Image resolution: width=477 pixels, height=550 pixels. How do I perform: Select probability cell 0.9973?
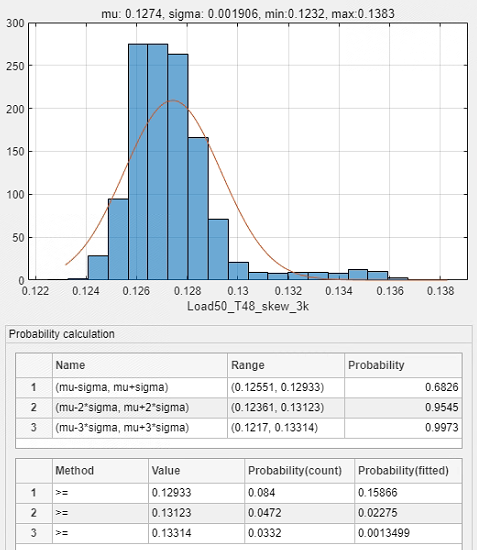[403, 428]
